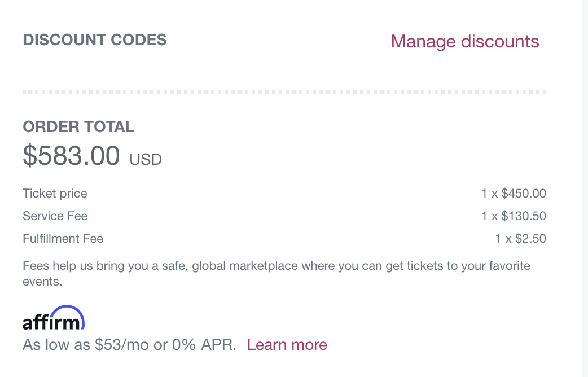Open the Affirm Learn more link
The width and height of the screenshot is (588, 377).
tap(287, 345)
